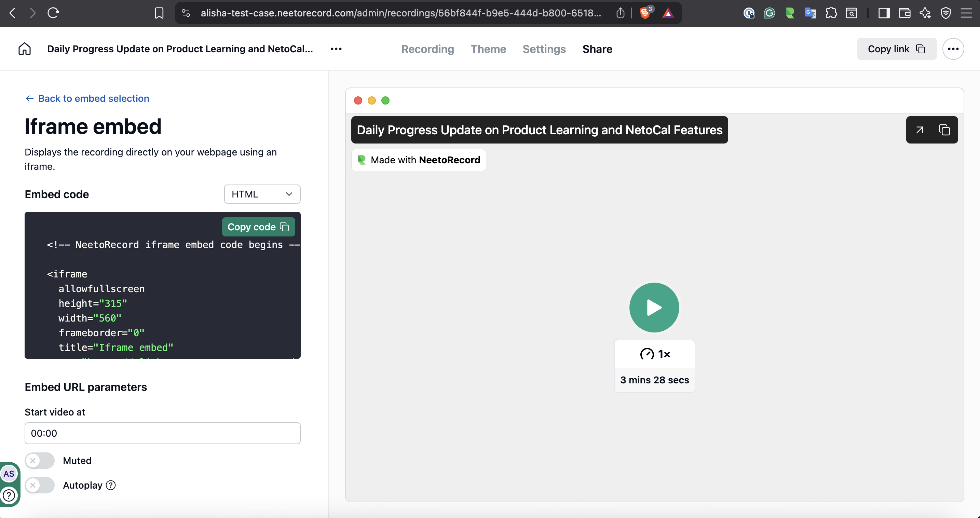This screenshot has height=518, width=980.
Task: Toggle the Muted switch
Action: (x=40, y=461)
